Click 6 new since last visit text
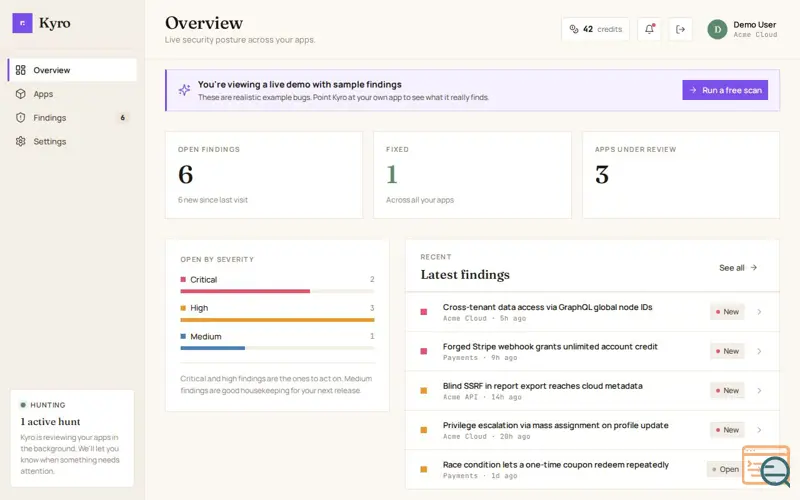This screenshot has height=500, width=800. pos(213,200)
